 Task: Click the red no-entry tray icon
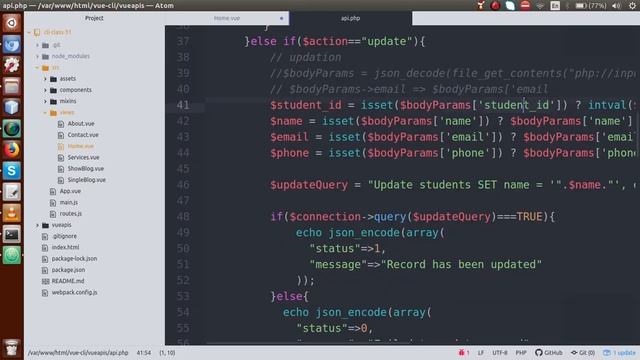[525, 5]
